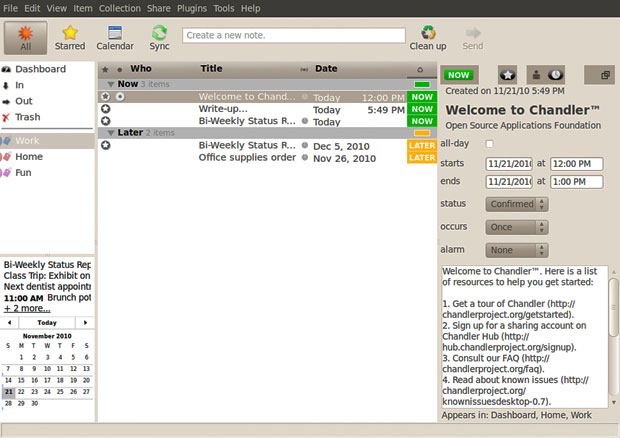
Task: Click NOW badge for Welcome to Chandler row
Action: tap(422, 97)
